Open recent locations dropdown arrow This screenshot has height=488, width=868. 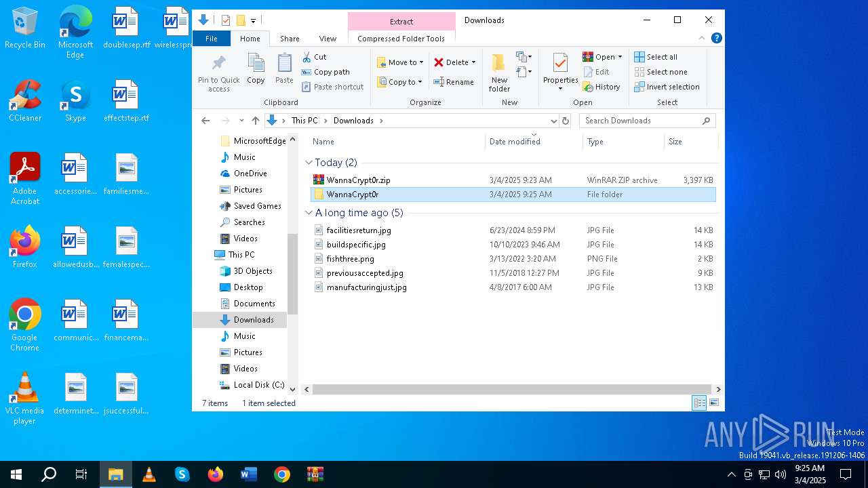tap(241, 121)
